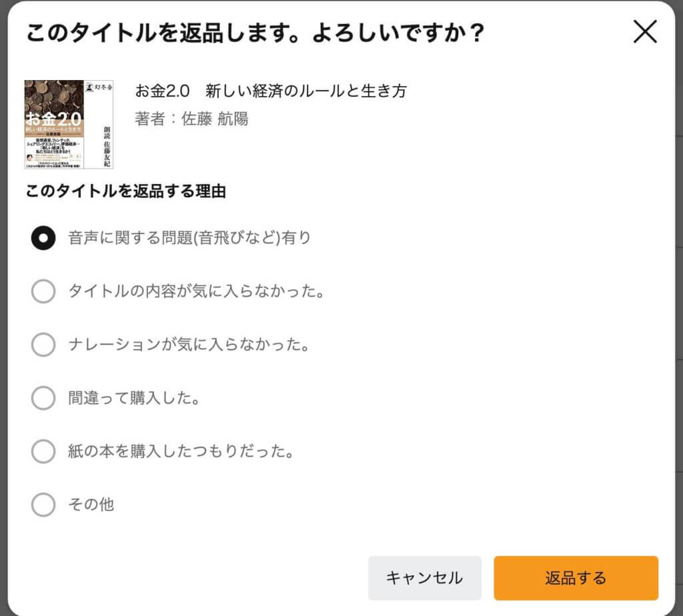Click the 音声に関する問題(音飛びなど)有り label text
Screen dimensions: 683x616
click(190, 238)
